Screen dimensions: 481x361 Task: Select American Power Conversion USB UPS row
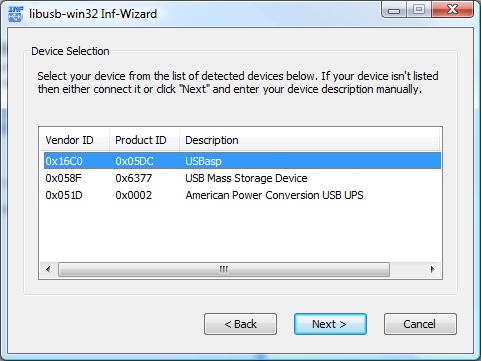point(242,195)
